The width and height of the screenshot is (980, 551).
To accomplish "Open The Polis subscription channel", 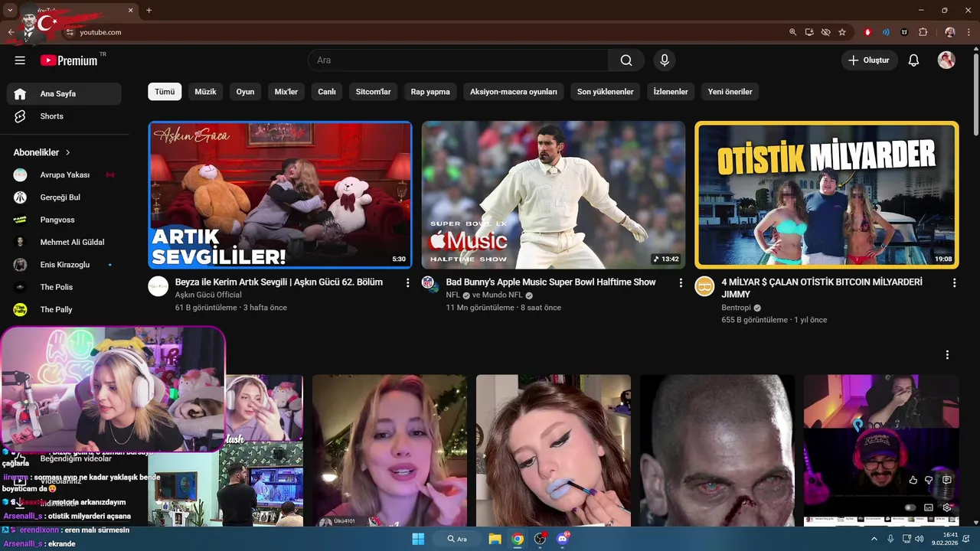I will (x=64, y=287).
